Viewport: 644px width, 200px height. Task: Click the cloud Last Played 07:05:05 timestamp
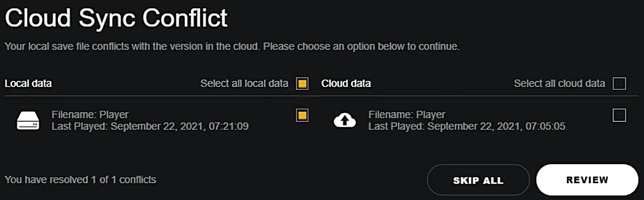point(466,126)
